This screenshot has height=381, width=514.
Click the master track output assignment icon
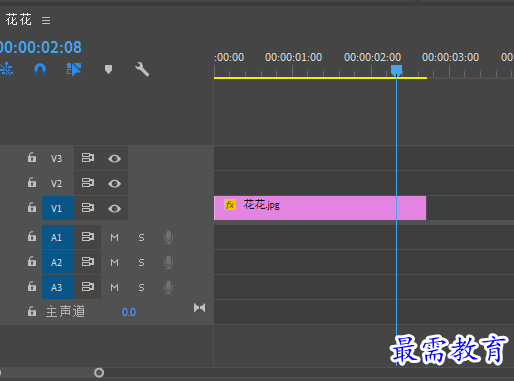click(199, 308)
